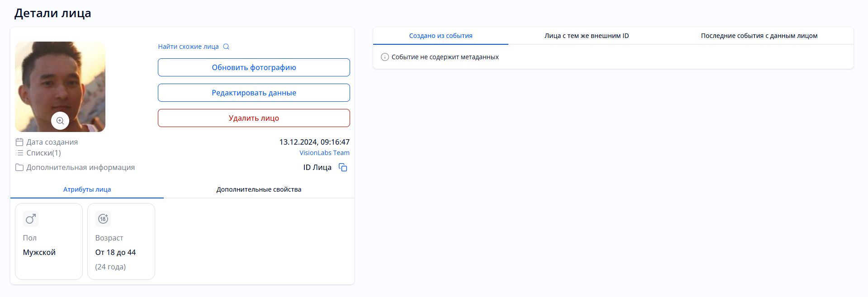
Task: Click the ID Лица label
Action: pyautogui.click(x=317, y=167)
